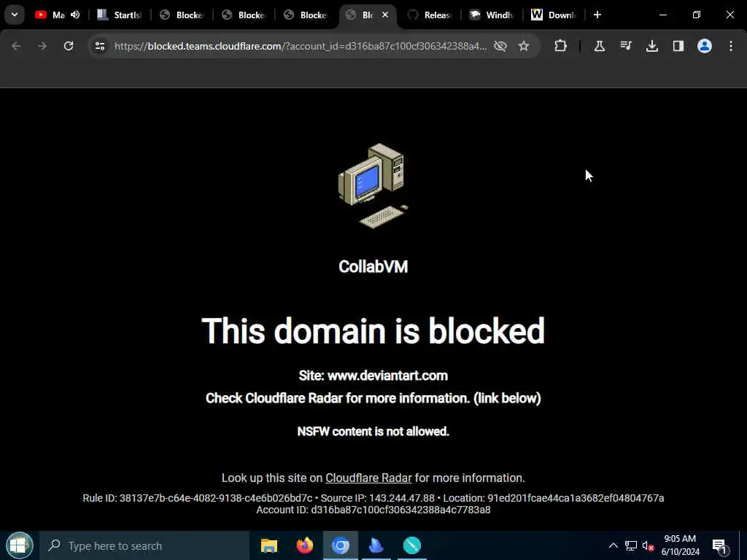Open the teal round taskbar app

(412, 545)
